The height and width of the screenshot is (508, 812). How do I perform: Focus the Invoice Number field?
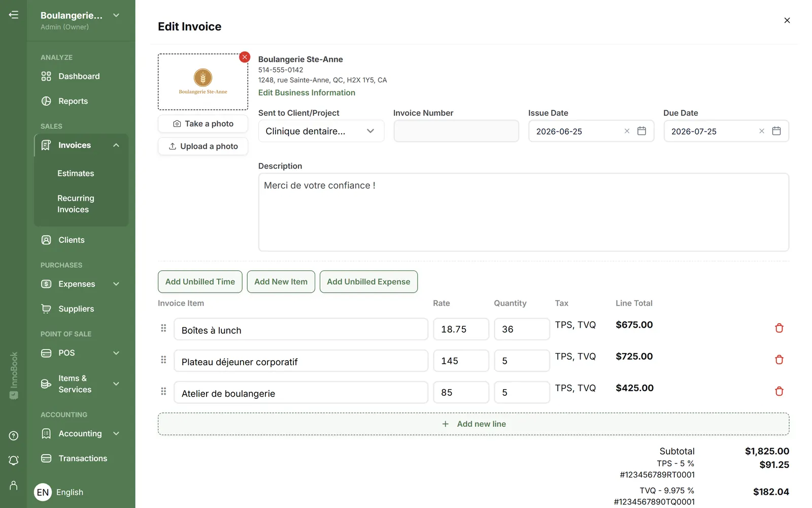coord(456,131)
